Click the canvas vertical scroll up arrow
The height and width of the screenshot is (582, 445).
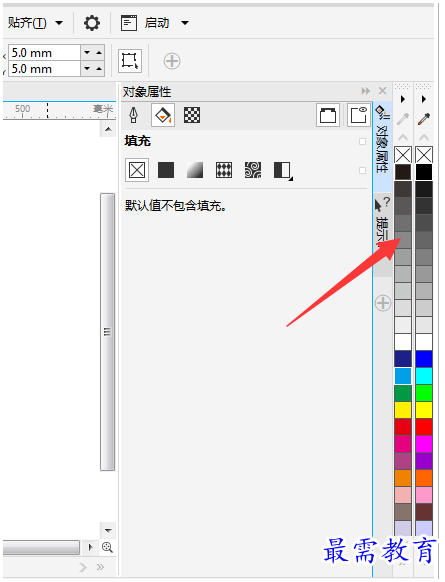(x=108, y=129)
